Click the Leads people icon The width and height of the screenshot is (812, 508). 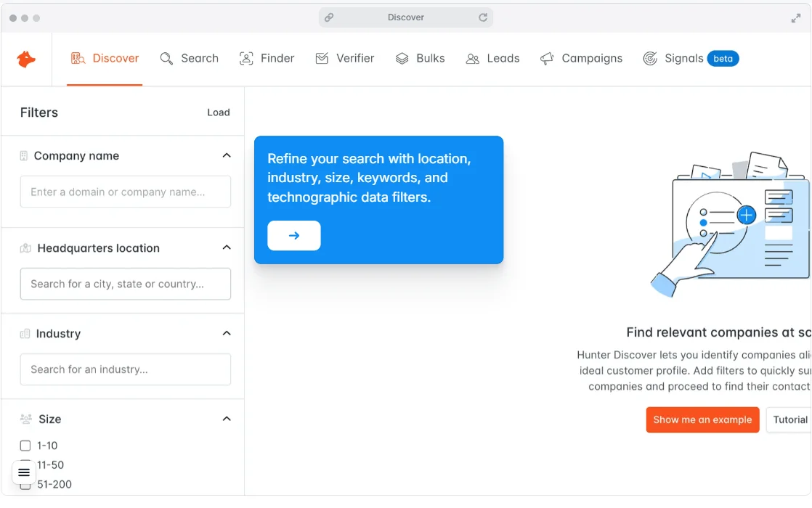click(472, 59)
